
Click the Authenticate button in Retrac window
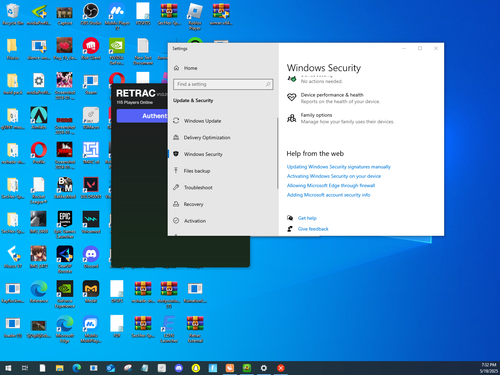143,116
